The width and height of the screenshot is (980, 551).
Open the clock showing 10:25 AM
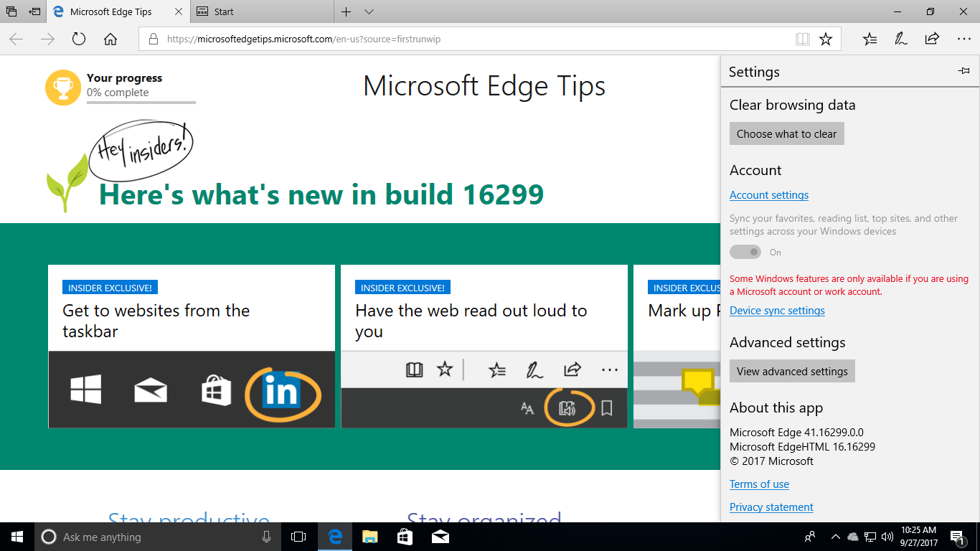[917, 537]
